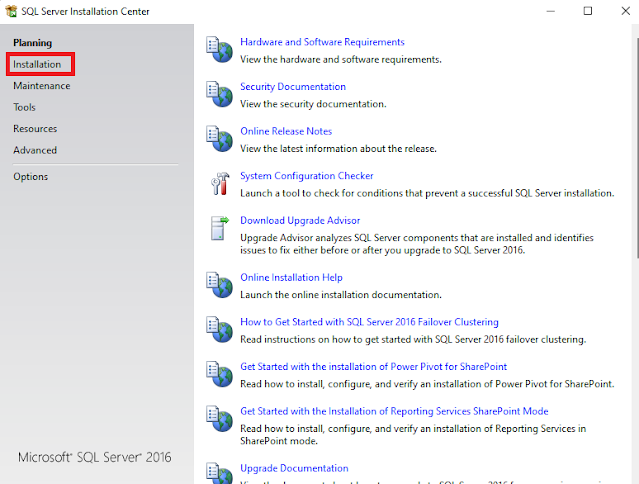
Task: Maximize the SQL Server Installation Center window
Action: point(588,11)
